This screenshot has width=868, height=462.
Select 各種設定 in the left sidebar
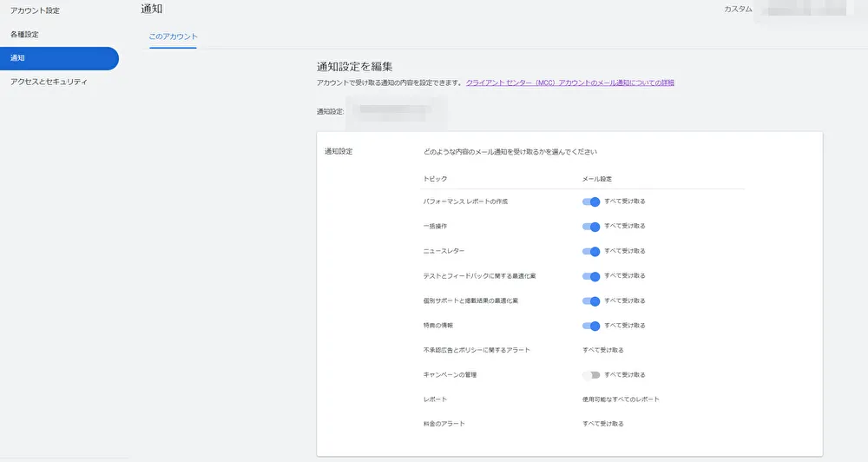pyautogui.click(x=24, y=35)
